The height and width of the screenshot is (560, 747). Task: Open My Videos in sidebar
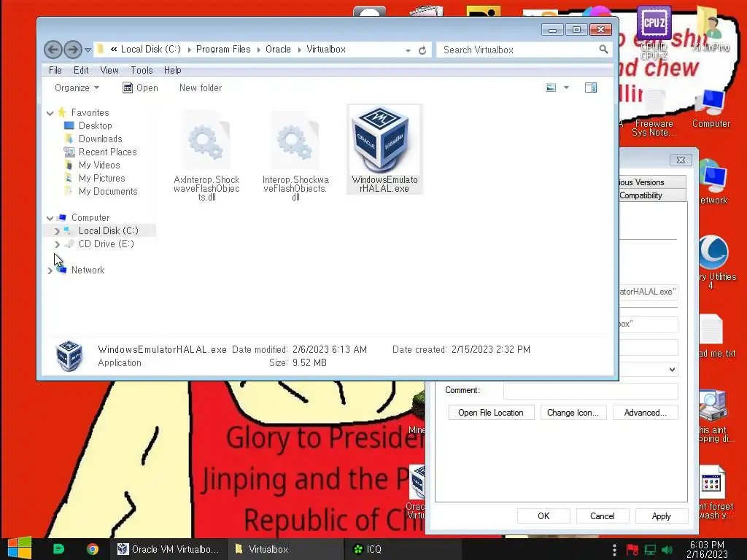coord(99,165)
